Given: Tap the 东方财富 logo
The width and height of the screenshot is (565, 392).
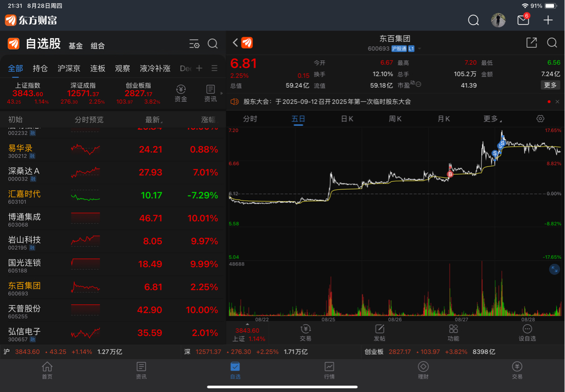Looking at the screenshot, I should pos(31,20).
